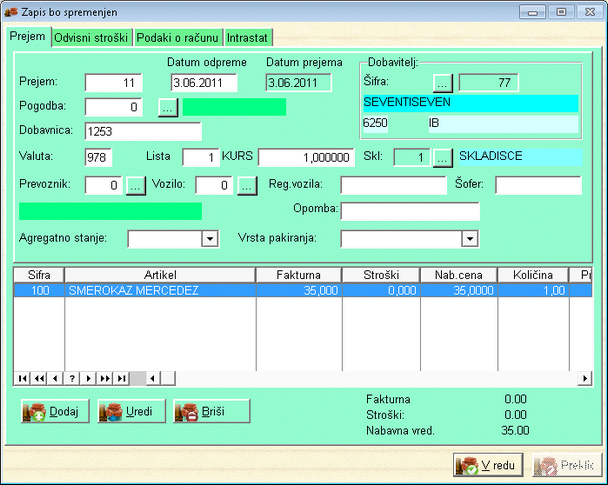Confirm with the V redu button

487,466
